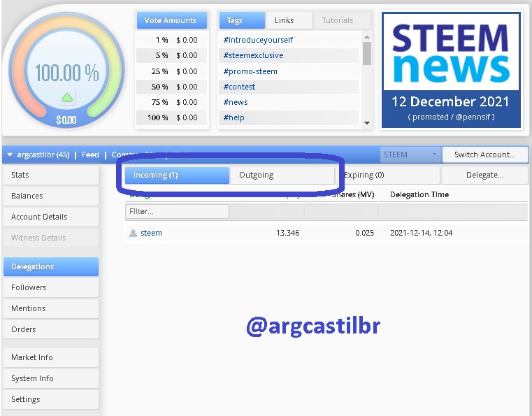Click the 75 % vote amount row

[172, 102]
